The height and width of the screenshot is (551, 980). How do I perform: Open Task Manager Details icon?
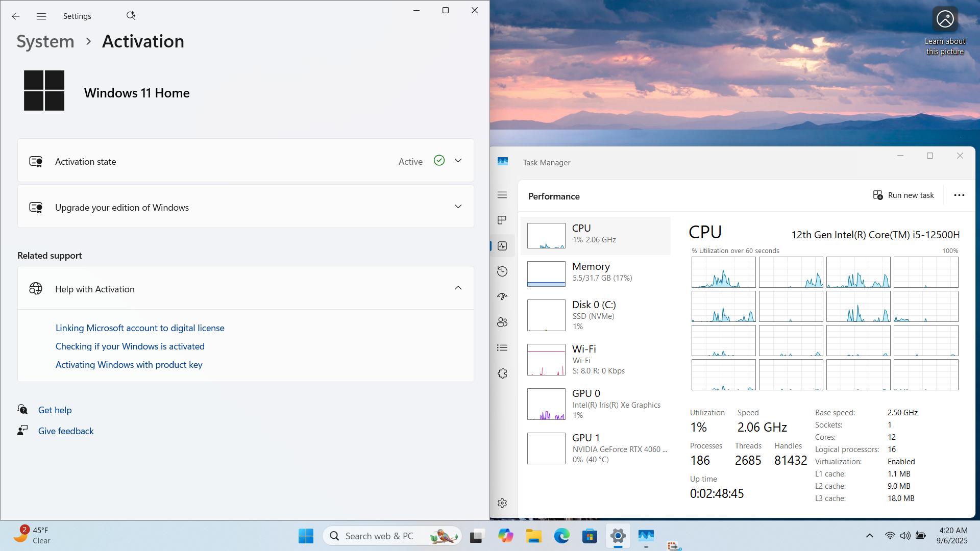(x=502, y=348)
